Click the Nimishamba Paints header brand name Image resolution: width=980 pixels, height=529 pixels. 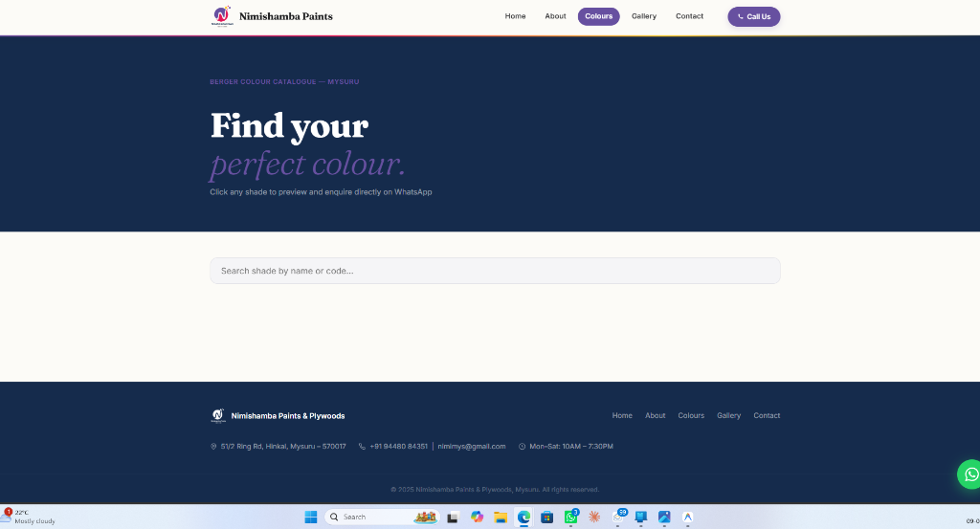click(x=285, y=16)
